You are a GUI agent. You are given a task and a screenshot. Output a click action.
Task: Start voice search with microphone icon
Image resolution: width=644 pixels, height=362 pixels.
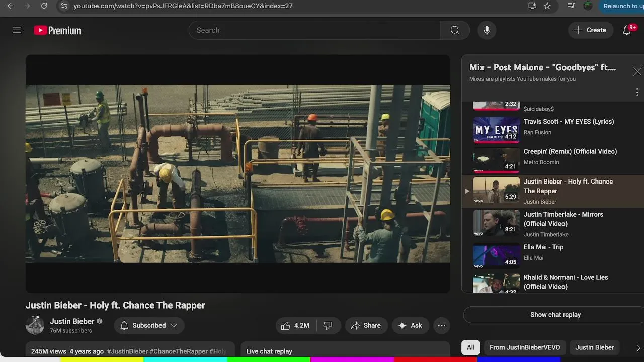click(487, 30)
